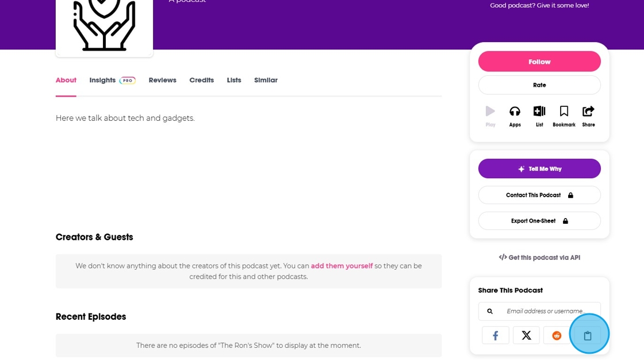The image size is (644, 360).
Task: Open the Reviews tab
Action: point(162,80)
